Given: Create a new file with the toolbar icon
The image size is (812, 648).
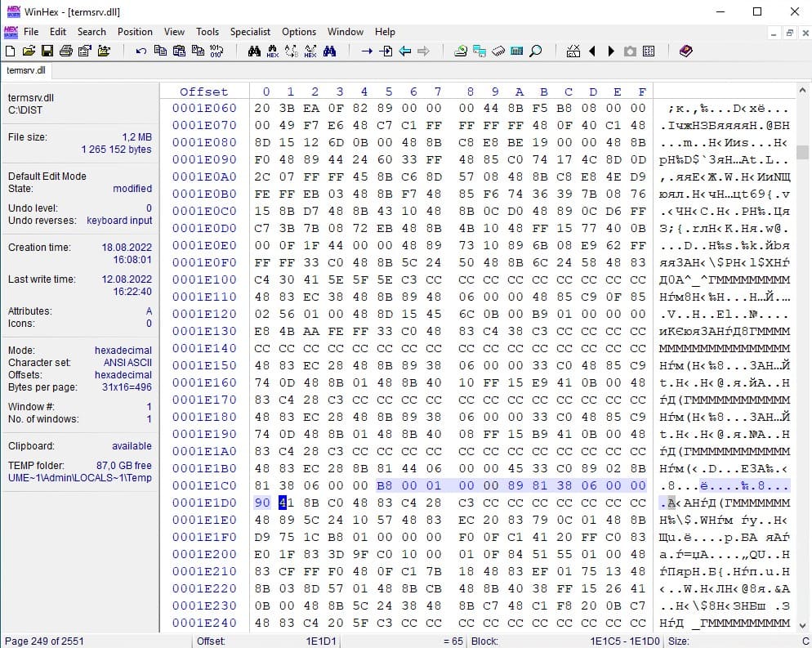Looking at the screenshot, I should 11,51.
